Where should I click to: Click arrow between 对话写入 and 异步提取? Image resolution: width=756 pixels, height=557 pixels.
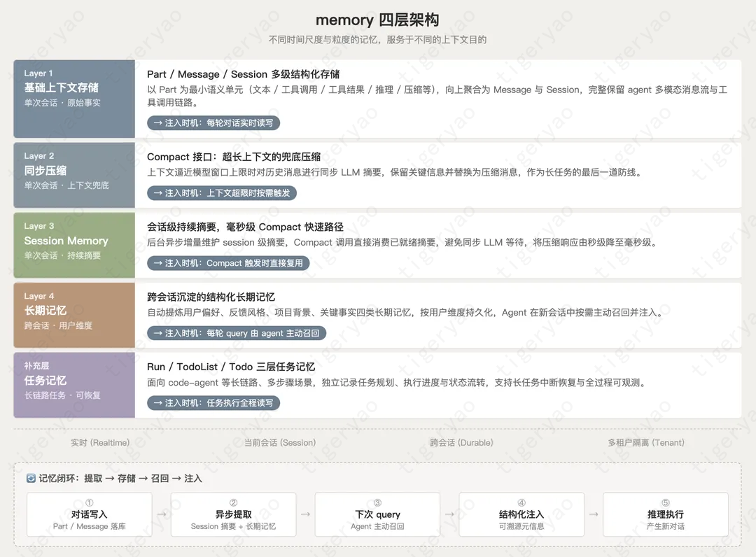(162, 514)
